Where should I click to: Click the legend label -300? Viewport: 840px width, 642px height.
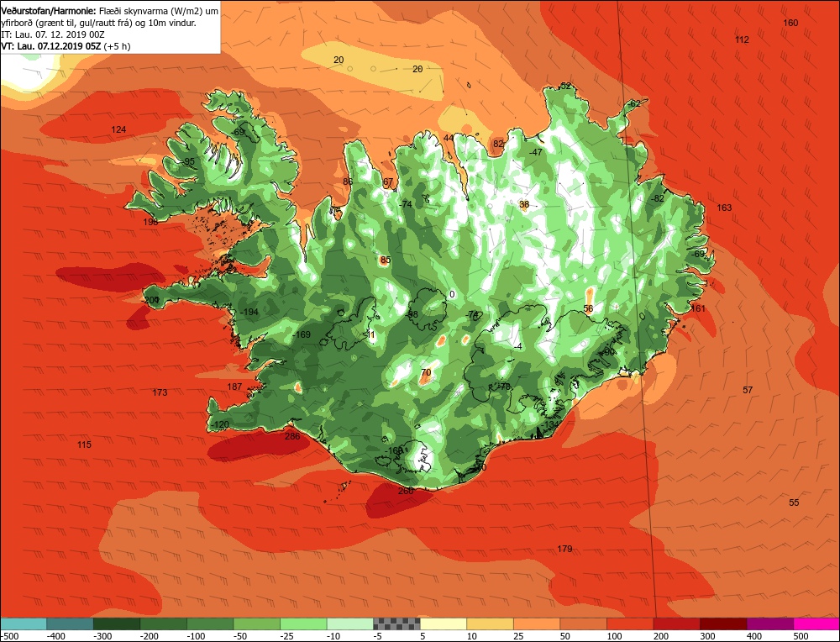102,636
